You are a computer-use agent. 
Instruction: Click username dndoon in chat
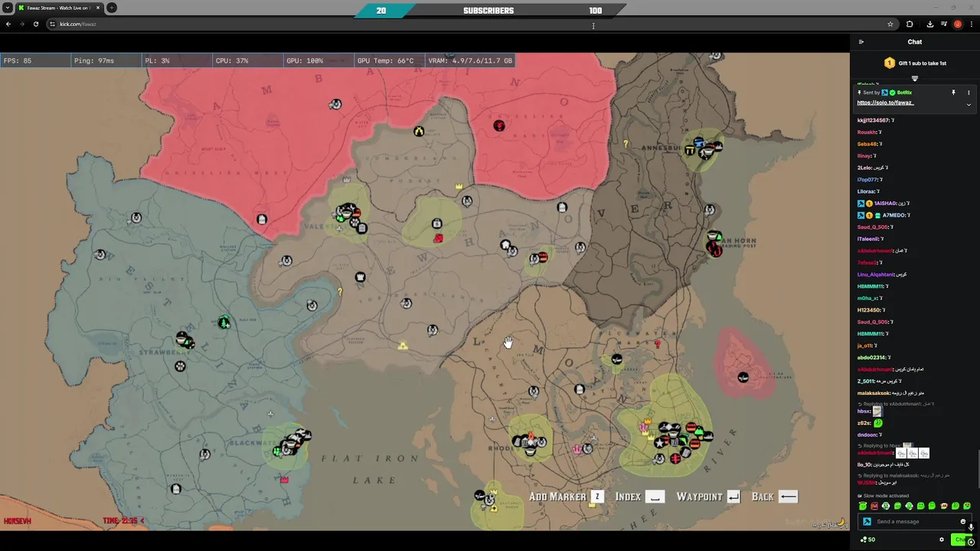point(867,435)
